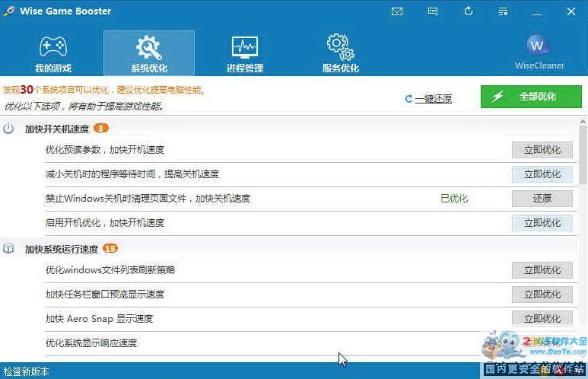Click 检查新版本 in status bar
The image size is (588, 379).
(27, 371)
